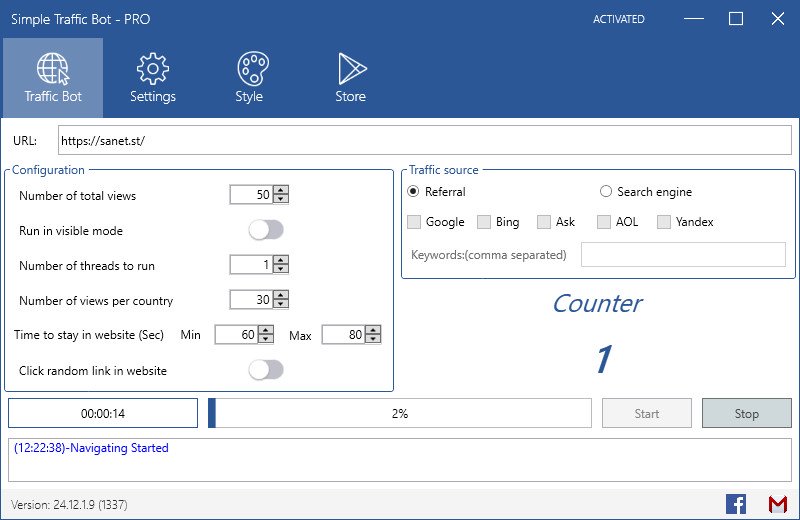Click the URL input field
This screenshot has width=800, height=520.
pos(422,141)
